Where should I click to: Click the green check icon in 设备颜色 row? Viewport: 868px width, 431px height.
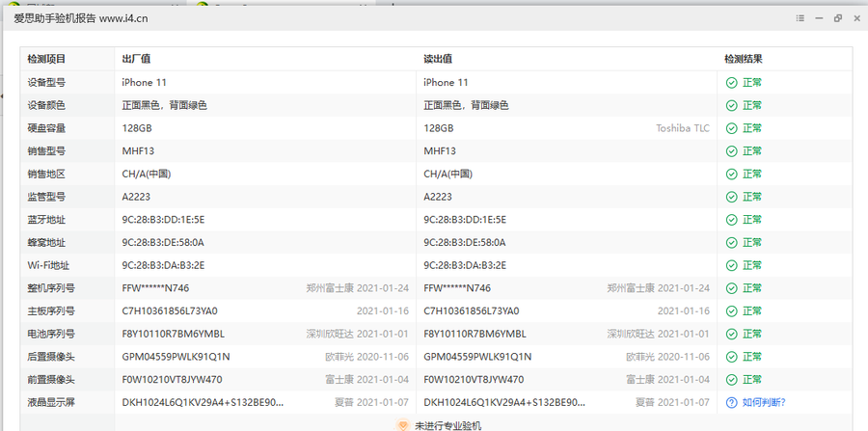pyautogui.click(x=732, y=105)
